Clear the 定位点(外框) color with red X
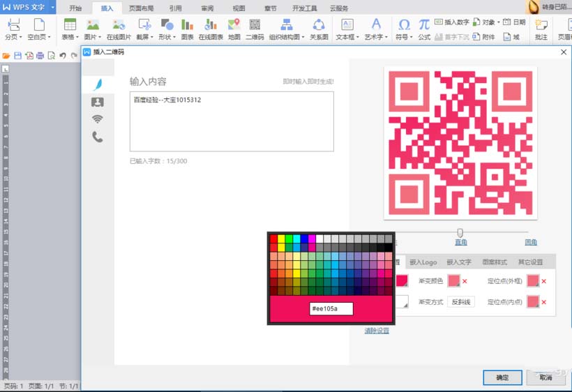The width and height of the screenshot is (572, 392). 543,281
